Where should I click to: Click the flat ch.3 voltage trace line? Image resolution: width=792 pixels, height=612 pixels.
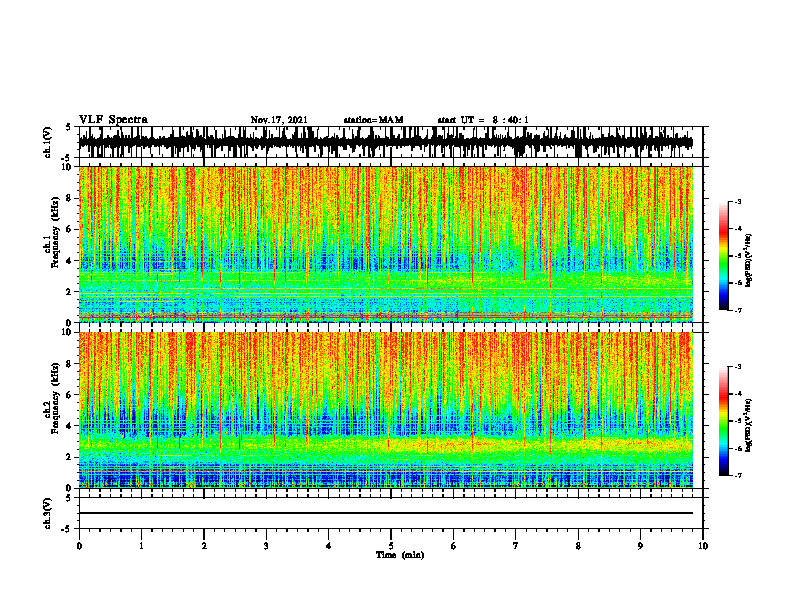[x=385, y=513]
